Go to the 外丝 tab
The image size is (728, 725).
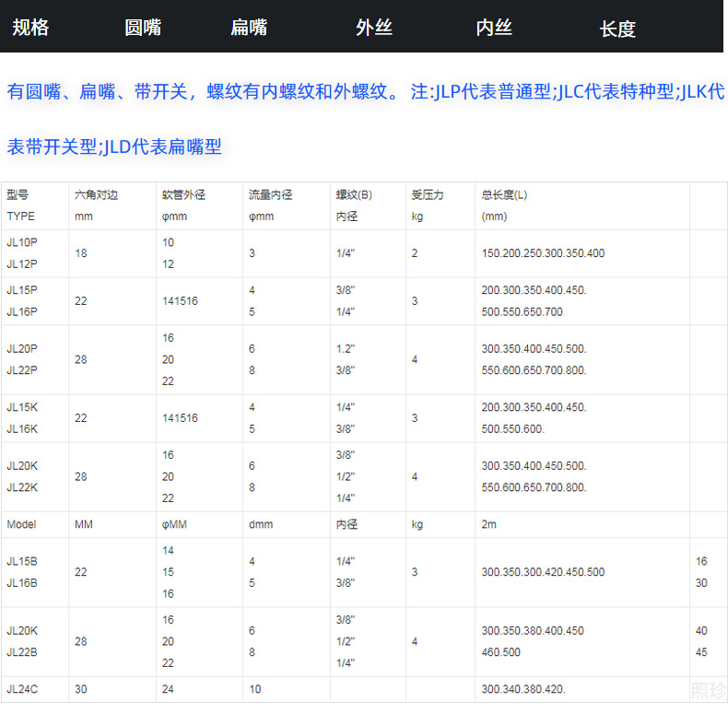(x=374, y=28)
